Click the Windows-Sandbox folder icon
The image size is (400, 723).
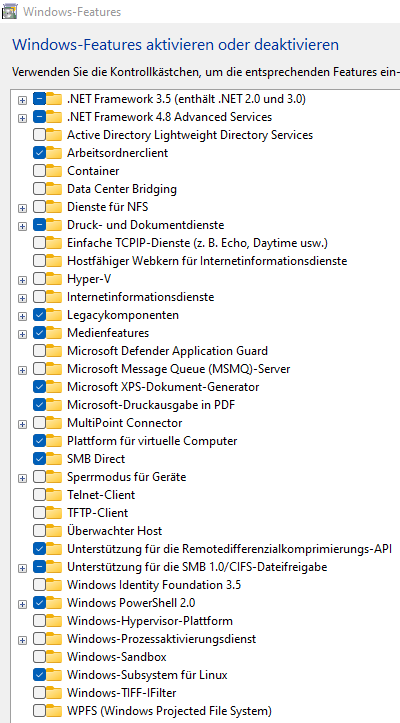pos(54,657)
